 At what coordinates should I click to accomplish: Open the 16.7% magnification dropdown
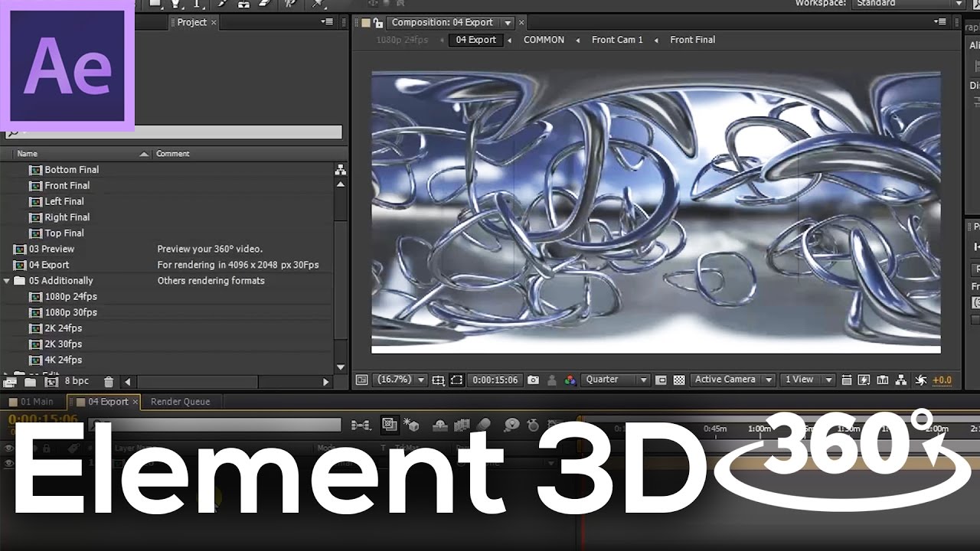click(x=400, y=380)
